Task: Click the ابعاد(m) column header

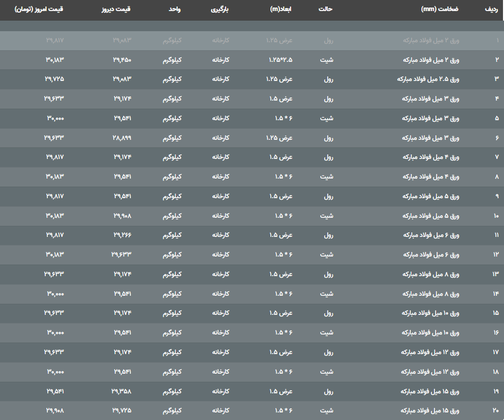Action: [282, 10]
